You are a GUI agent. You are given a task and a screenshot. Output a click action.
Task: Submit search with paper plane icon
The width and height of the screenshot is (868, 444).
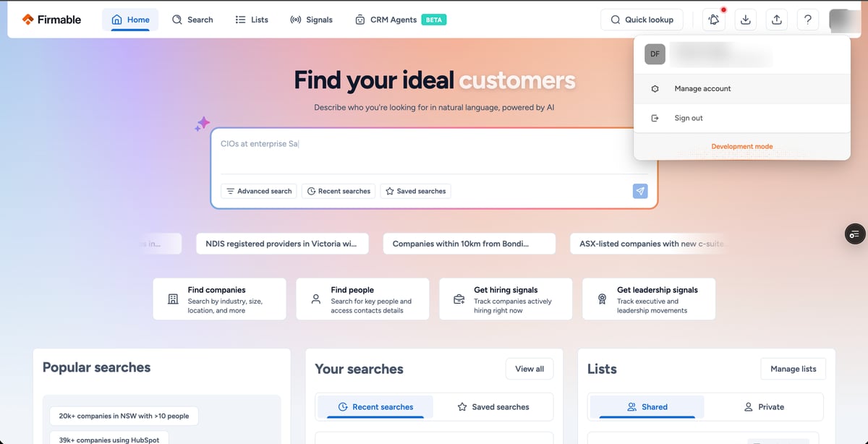coord(640,191)
